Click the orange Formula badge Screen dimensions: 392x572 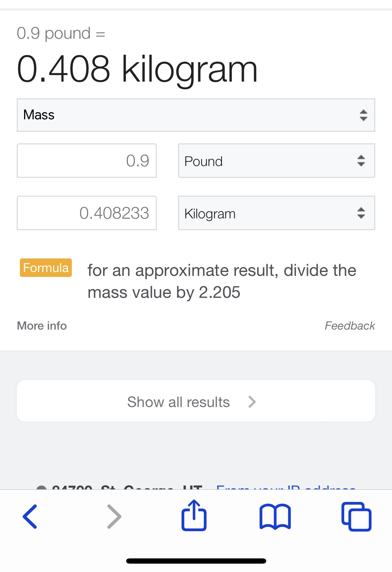click(46, 268)
